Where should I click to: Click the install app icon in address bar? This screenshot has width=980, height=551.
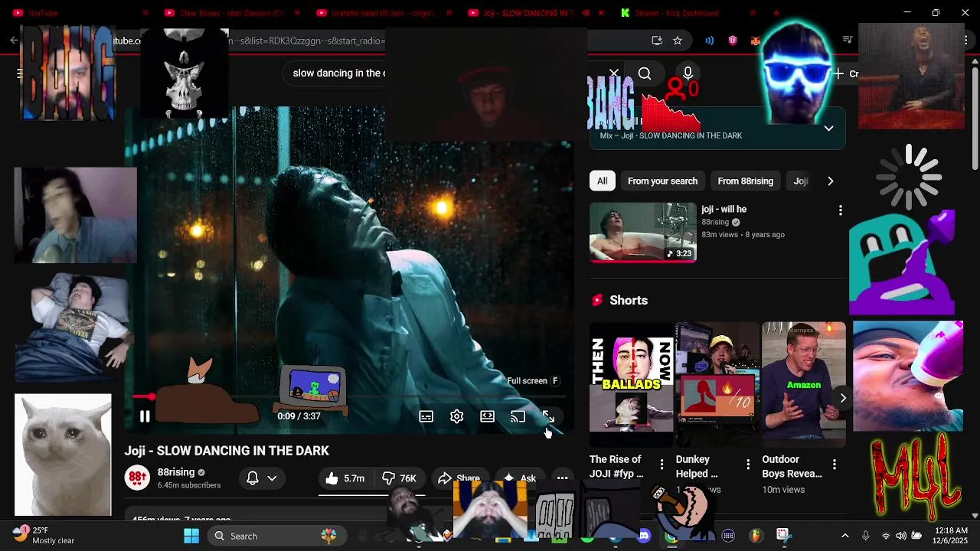pos(657,41)
